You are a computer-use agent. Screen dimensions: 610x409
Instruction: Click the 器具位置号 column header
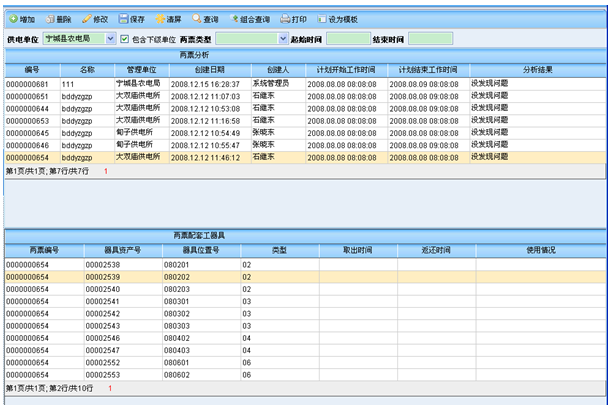(201, 250)
